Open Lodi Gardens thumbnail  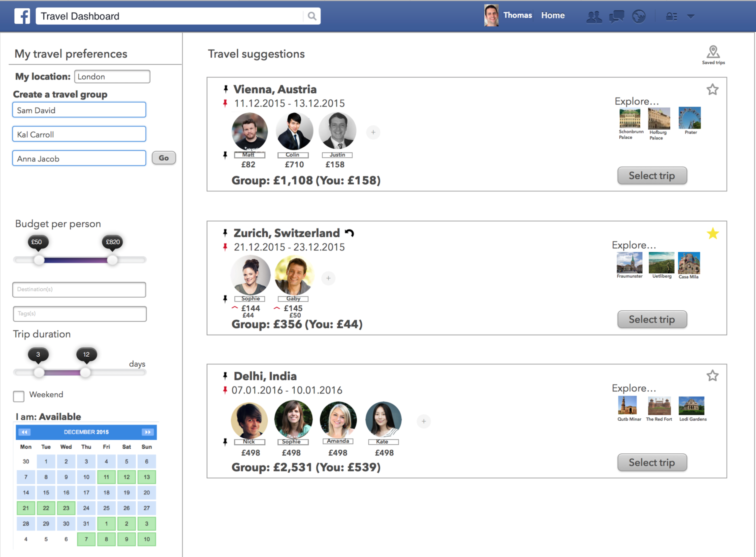pyautogui.click(x=691, y=406)
